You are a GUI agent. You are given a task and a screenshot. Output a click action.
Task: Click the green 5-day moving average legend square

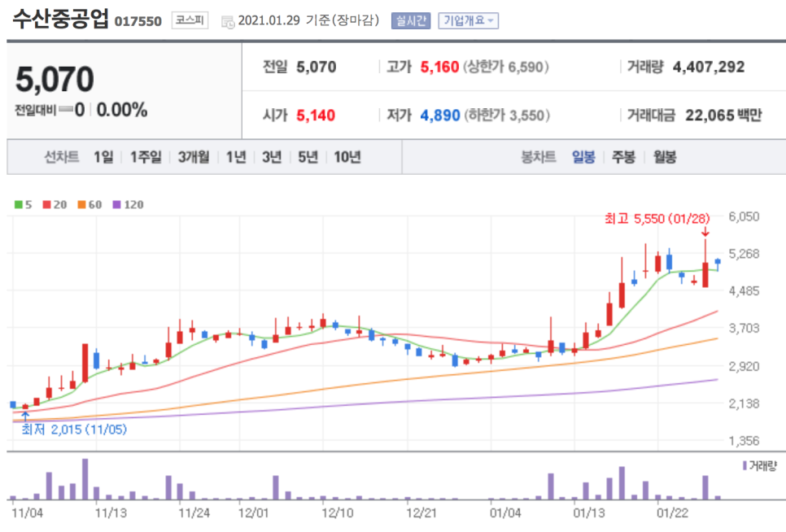(19, 204)
